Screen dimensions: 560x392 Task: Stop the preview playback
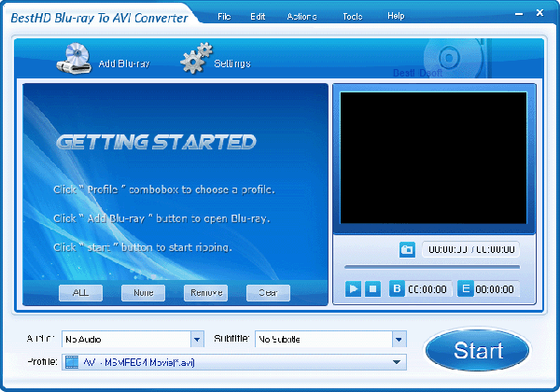372,288
